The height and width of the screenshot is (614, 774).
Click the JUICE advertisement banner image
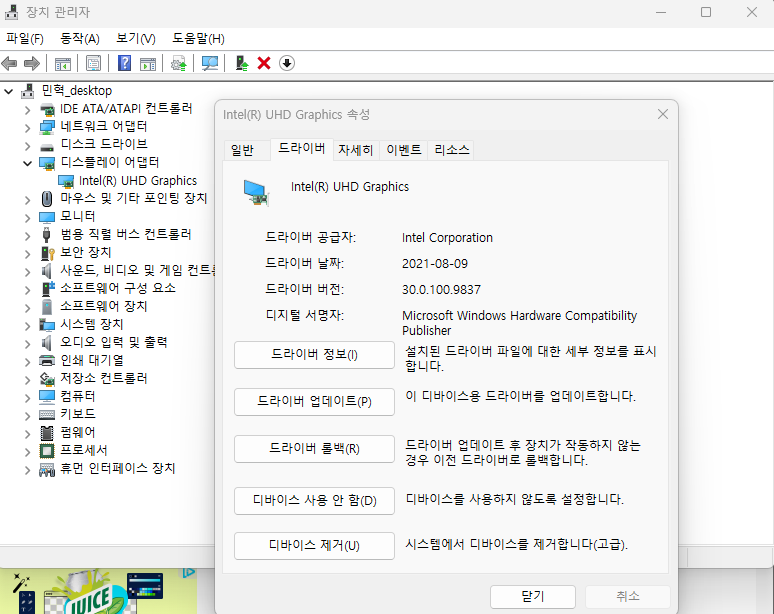(x=98, y=591)
